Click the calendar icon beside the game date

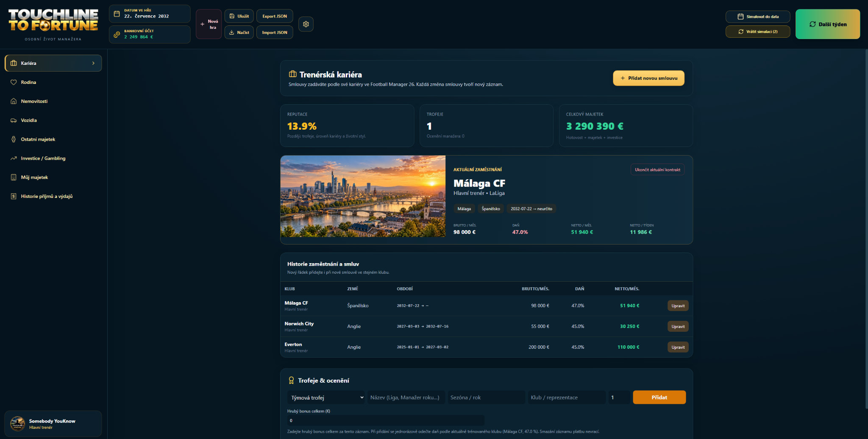click(117, 14)
